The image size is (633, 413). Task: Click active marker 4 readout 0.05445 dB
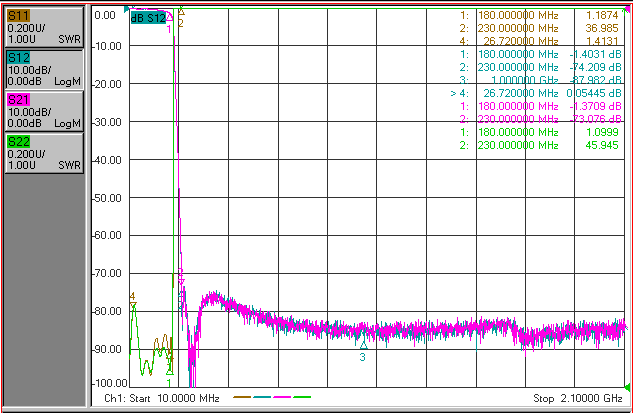[593, 93]
